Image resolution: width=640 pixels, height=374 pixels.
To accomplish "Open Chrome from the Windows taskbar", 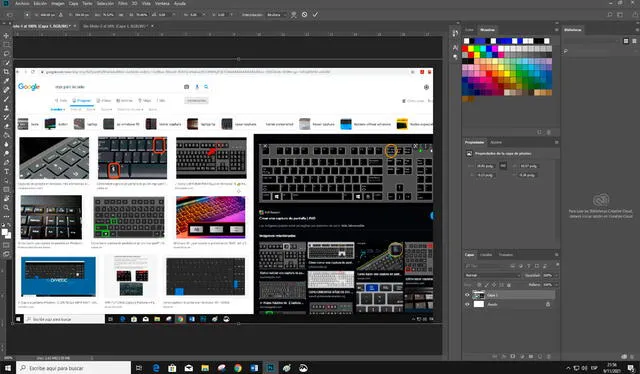I will [x=238, y=368].
